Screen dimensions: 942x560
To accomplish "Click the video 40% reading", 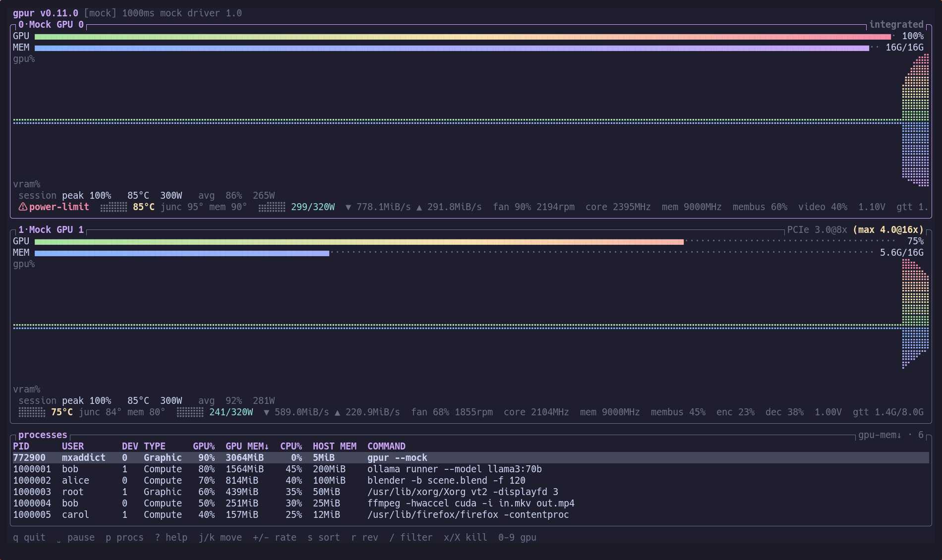I will point(823,207).
